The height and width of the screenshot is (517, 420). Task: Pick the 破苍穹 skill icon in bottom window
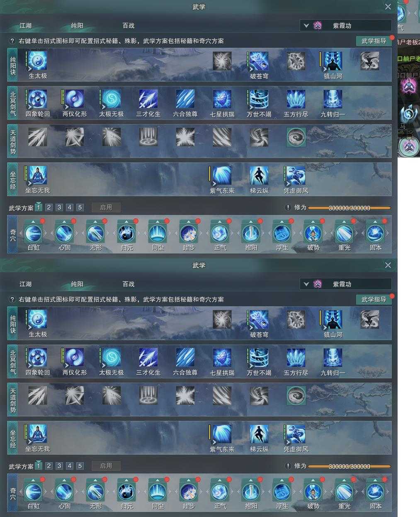(259, 319)
